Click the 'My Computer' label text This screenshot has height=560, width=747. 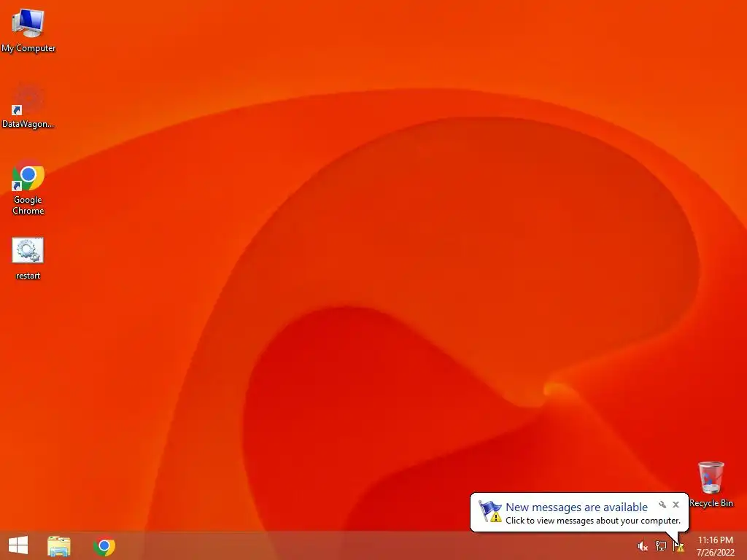pos(28,48)
